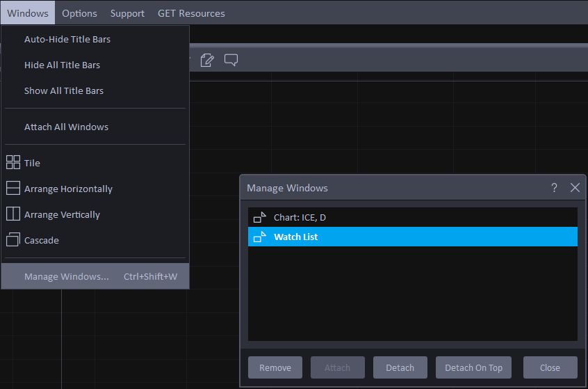Open the Options menu
Viewport: 588px width, 389px height.
pyautogui.click(x=79, y=13)
